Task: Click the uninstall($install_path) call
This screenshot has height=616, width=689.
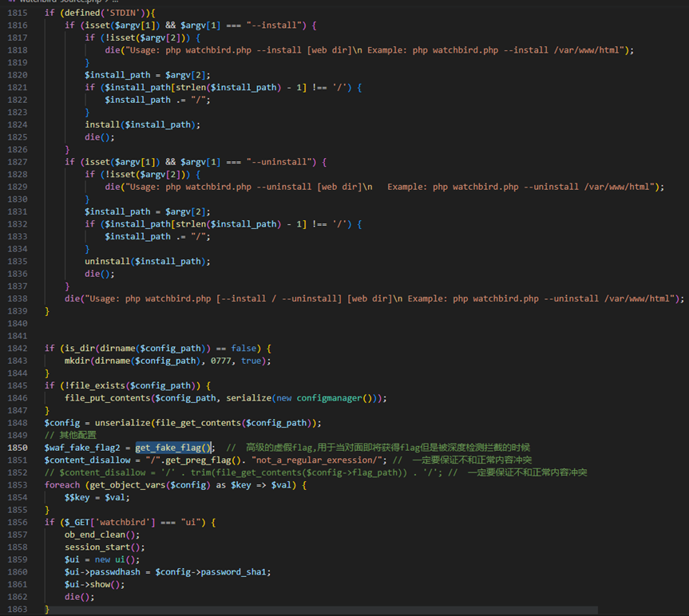Action: [147, 261]
